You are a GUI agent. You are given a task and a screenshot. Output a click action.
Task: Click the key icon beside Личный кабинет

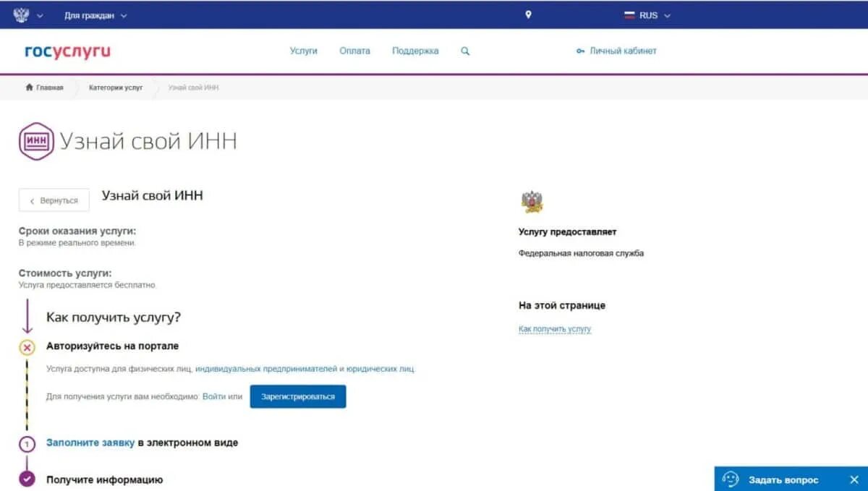pyautogui.click(x=579, y=51)
